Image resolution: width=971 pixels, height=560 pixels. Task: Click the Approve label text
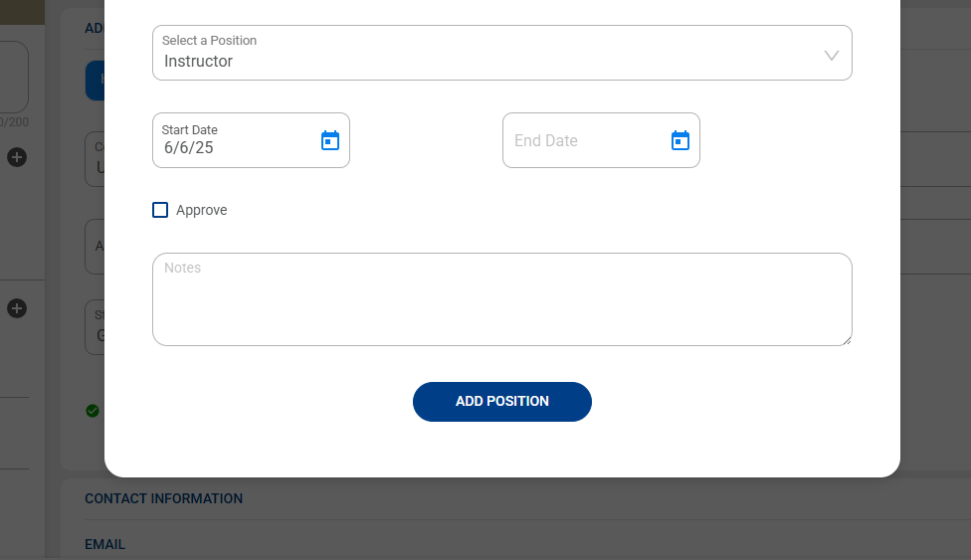(x=201, y=210)
